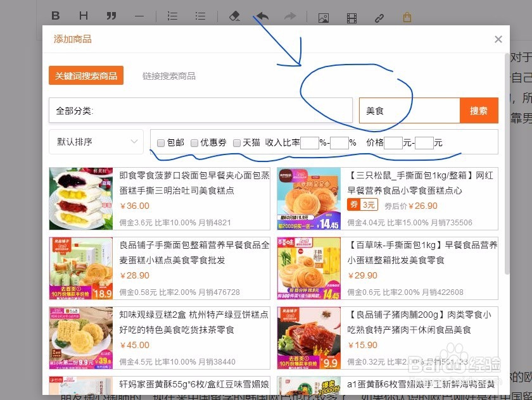Switch to 关键词搜索商品 tab
Image resolution: width=532 pixels, height=400 pixels.
[86, 75]
